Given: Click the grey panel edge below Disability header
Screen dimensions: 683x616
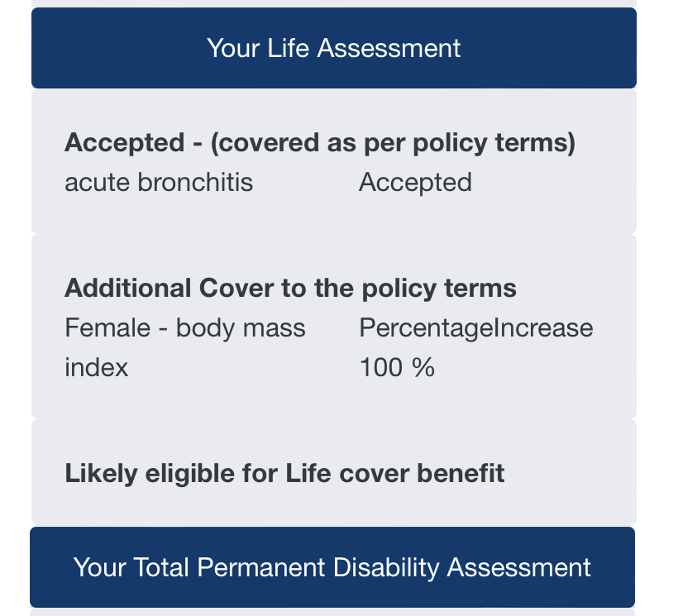Looking at the screenshot, I should click(x=333, y=613).
